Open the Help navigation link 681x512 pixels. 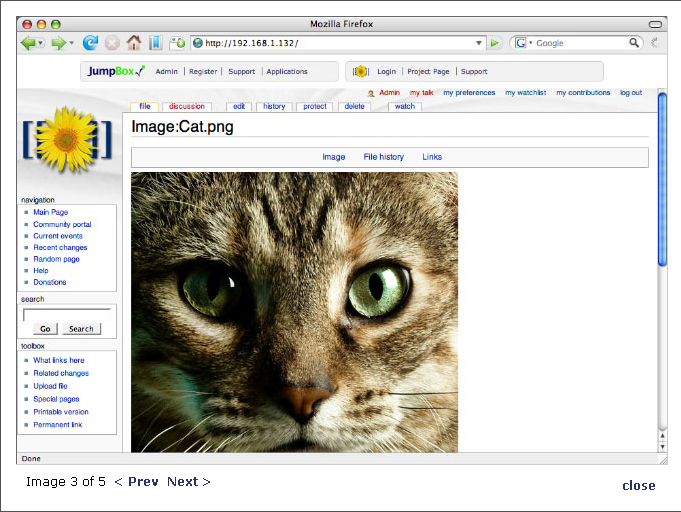41,271
